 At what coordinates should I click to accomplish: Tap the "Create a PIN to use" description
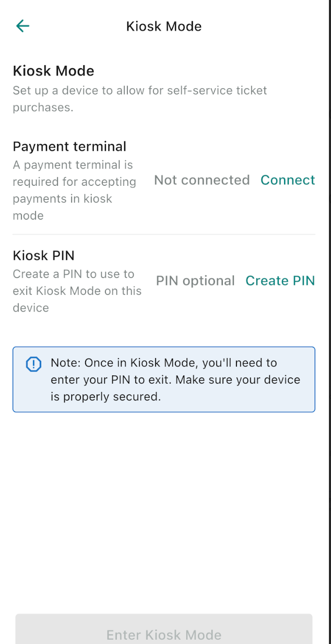pyautogui.click(x=73, y=275)
